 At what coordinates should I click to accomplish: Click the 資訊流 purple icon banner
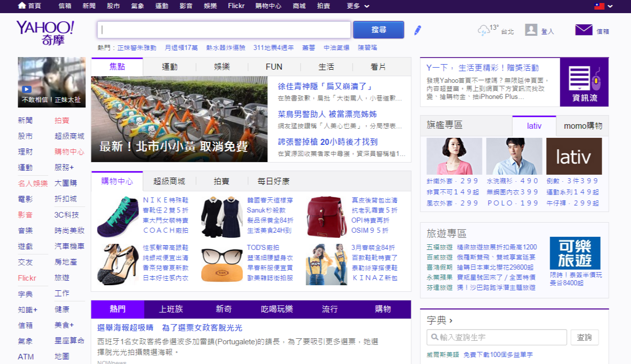coord(584,82)
